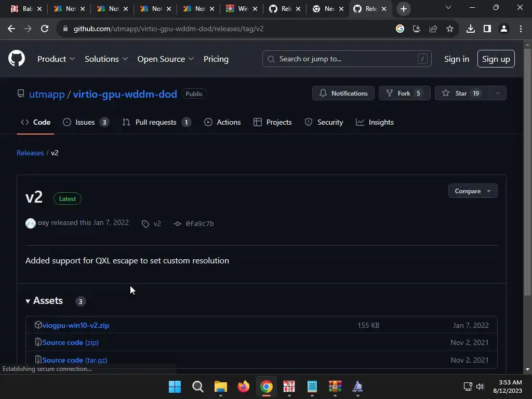Reload the page with the refresh icon
This screenshot has width=532, height=399.
pos(45,29)
